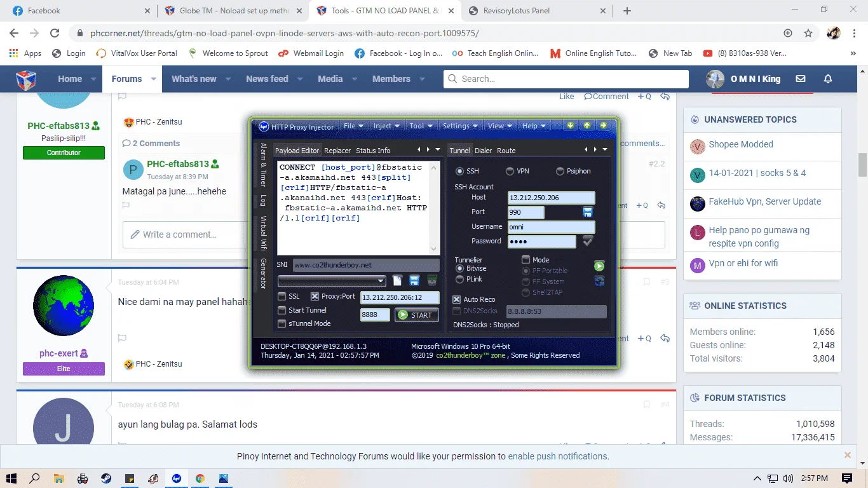
Task: Open PHC-eftabs813 commenter profile link
Action: [178, 164]
